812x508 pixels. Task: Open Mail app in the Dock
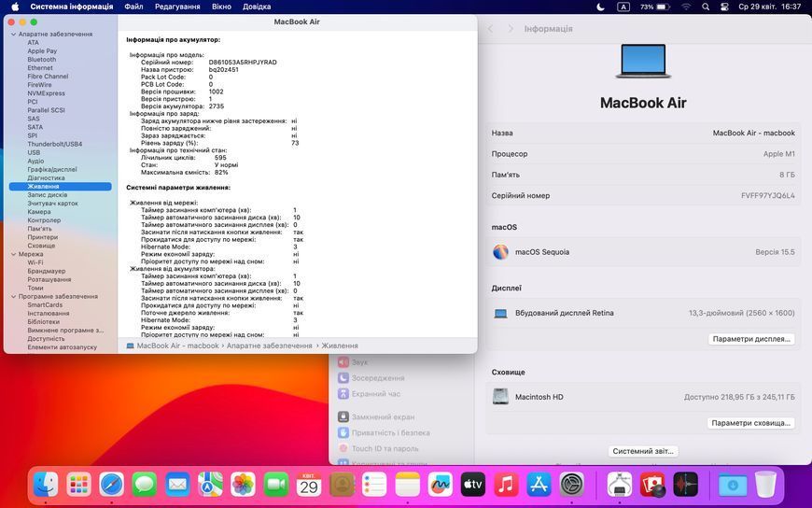[177, 486]
